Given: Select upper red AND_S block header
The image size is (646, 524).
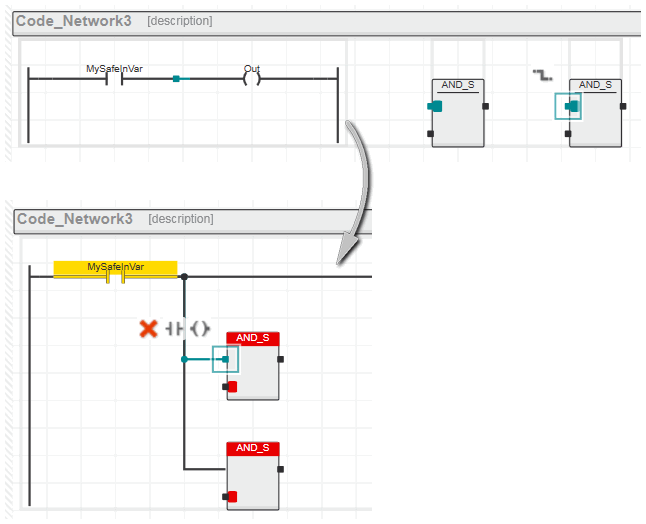Looking at the screenshot, I should pyautogui.click(x=253, y=338).
